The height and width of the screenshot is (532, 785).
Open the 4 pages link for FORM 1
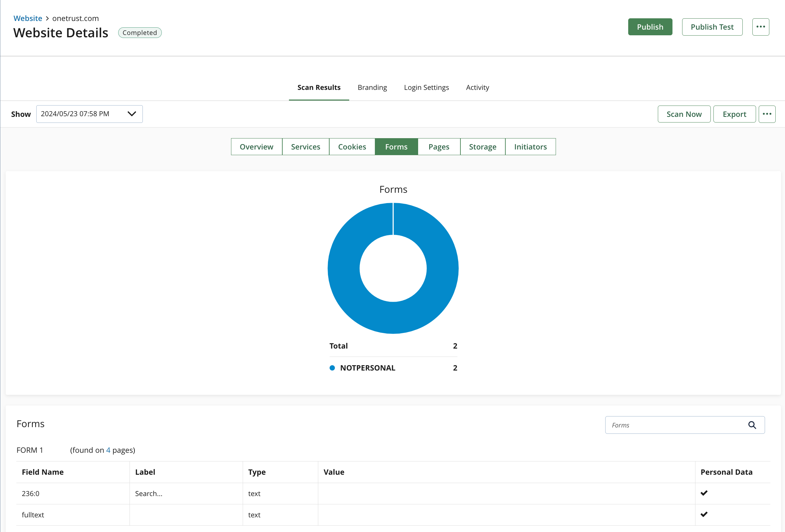(108, 450)
